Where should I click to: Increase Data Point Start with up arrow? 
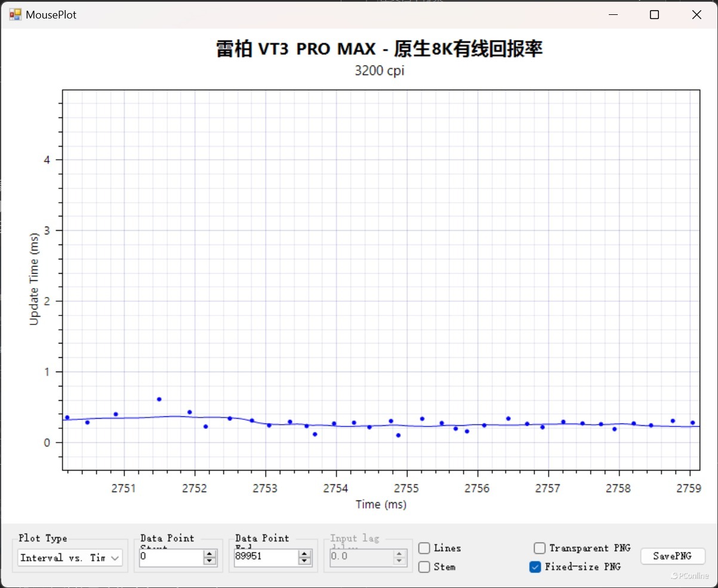coord(209,553)
